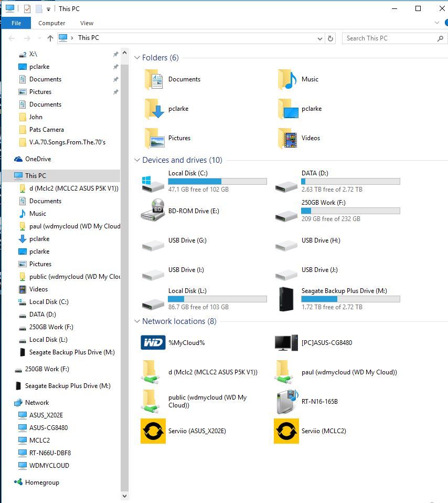The height and width of the screenshot is (503, 448).
Task: Open Serviio (MCLC2) media server
Action: click(310, 431)
